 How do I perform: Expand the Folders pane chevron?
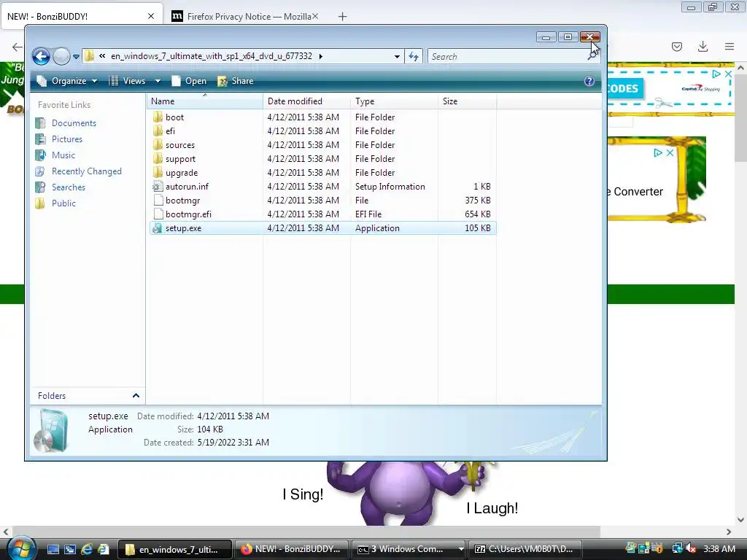[x=136, y=396]
